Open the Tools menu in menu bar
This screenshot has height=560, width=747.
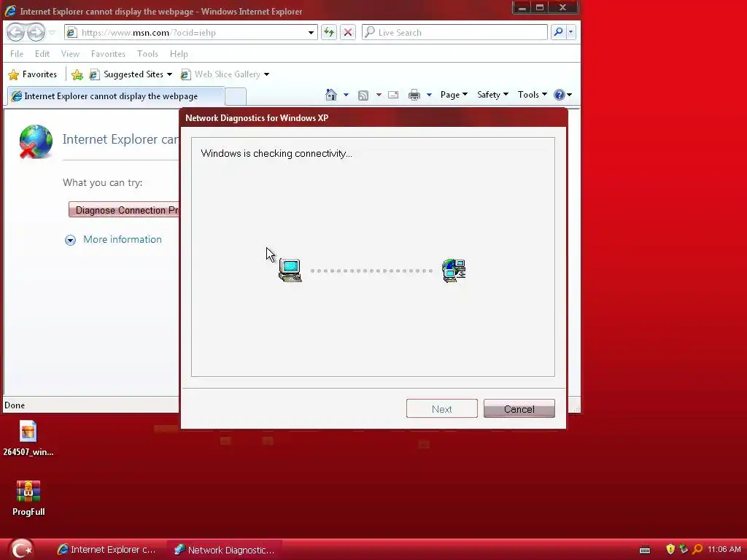pos(147,54)
